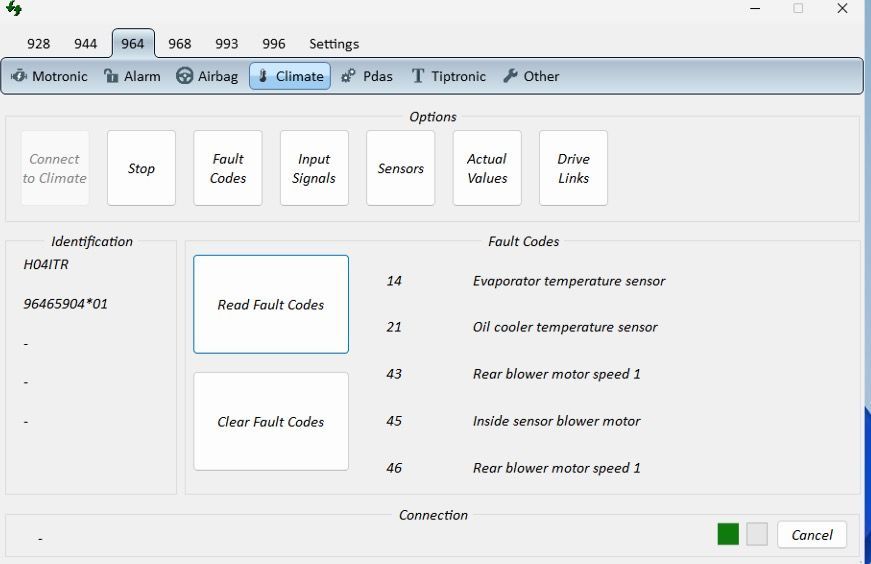Screen dimensions: 871x564
Task: Select the Climate thermometer tab
Action: point(289,76)
